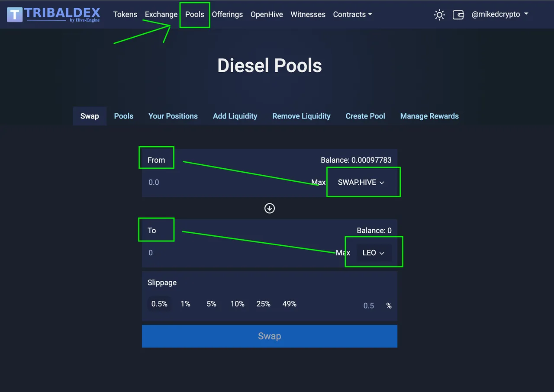Click Max in the To section
554x392 pixels.
[343, 253]
